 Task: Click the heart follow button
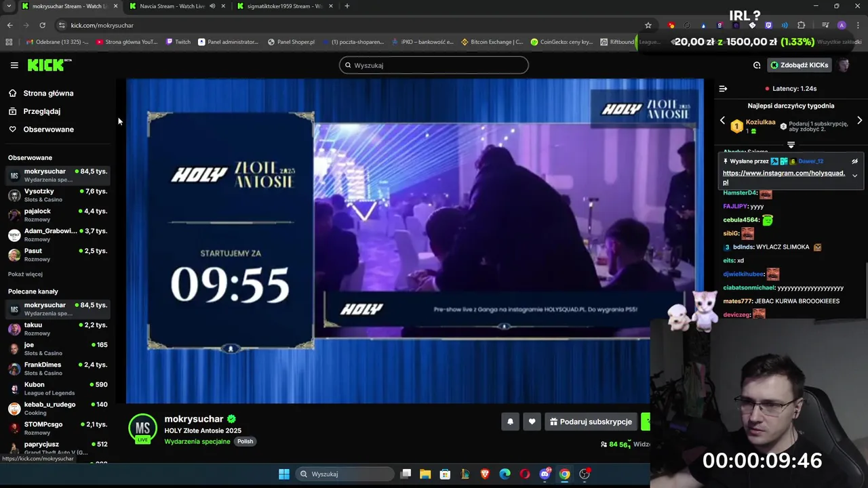coord(532,422)
